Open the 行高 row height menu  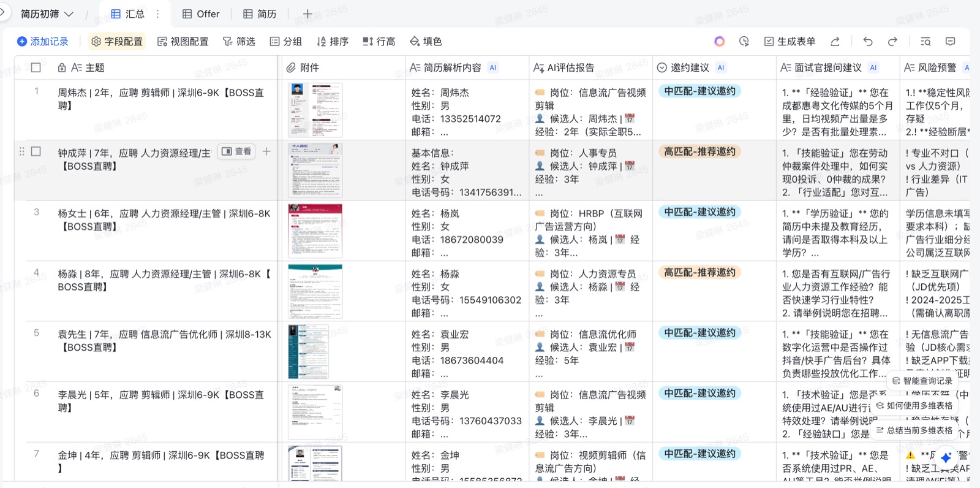click(379, 41)
